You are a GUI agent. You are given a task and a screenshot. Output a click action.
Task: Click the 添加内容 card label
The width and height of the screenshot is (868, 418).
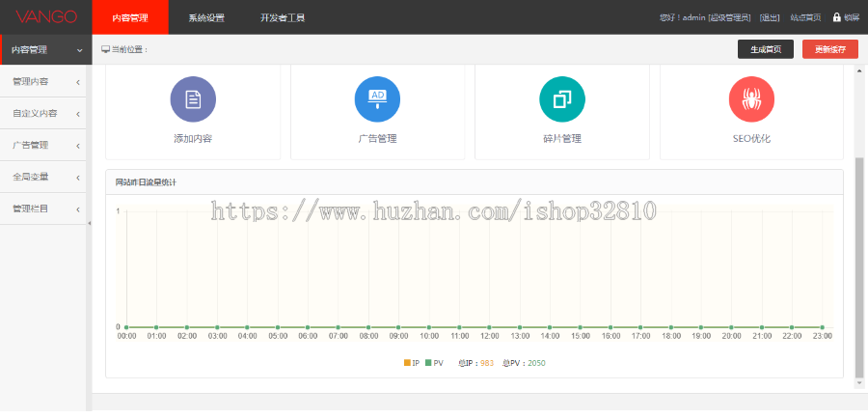[193, 139]
